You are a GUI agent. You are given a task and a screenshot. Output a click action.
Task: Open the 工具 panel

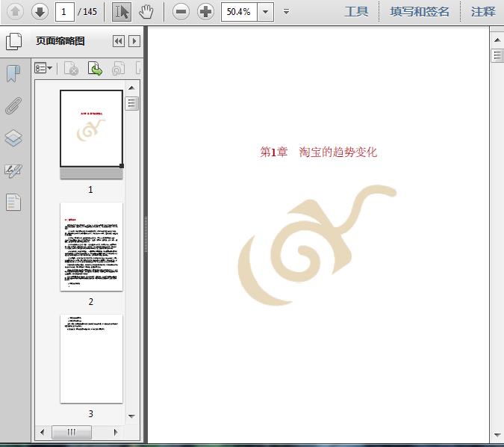[x=356, y=12]
